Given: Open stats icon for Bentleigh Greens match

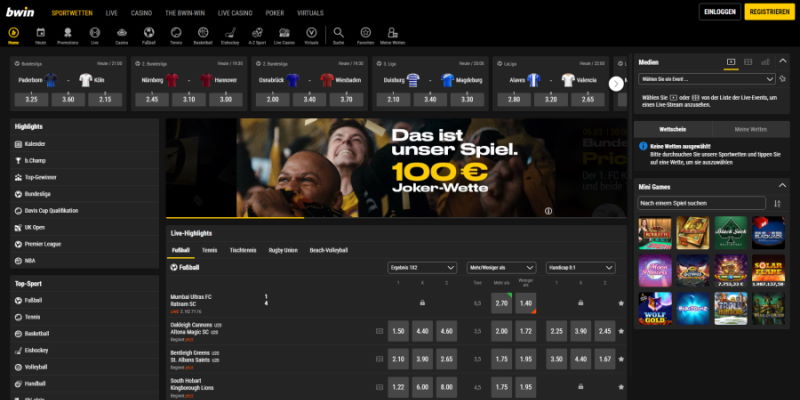Looking at the screenshot, I should pos(379,359).
